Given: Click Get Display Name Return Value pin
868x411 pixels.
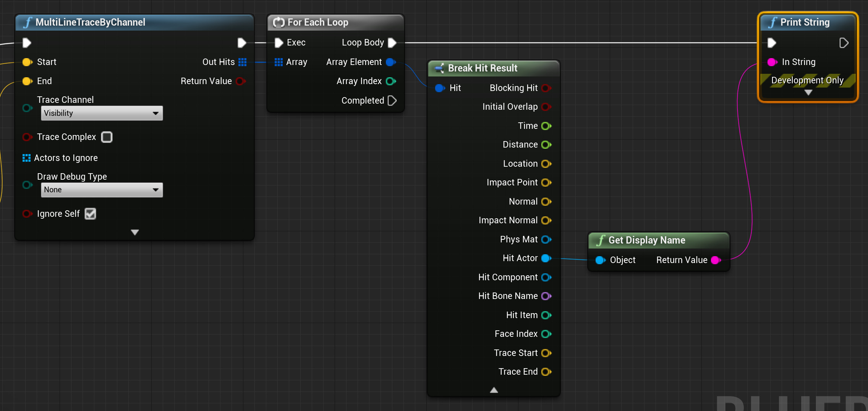Looking at the screenshot, I should point(716,260).
